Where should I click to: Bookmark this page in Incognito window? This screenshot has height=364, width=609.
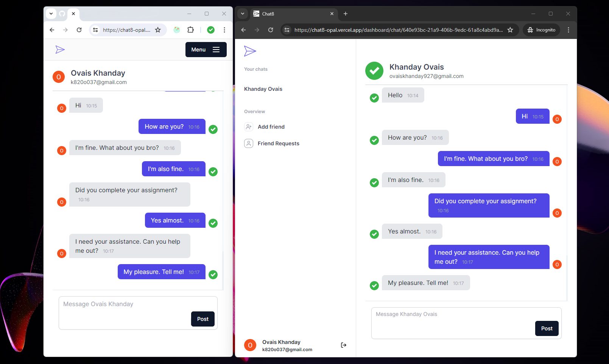[510, 30]
